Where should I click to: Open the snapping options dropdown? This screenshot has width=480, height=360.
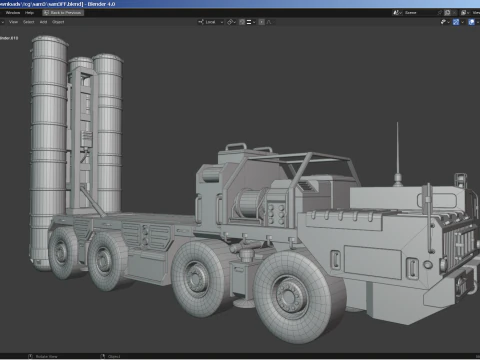tap(251, 22)
